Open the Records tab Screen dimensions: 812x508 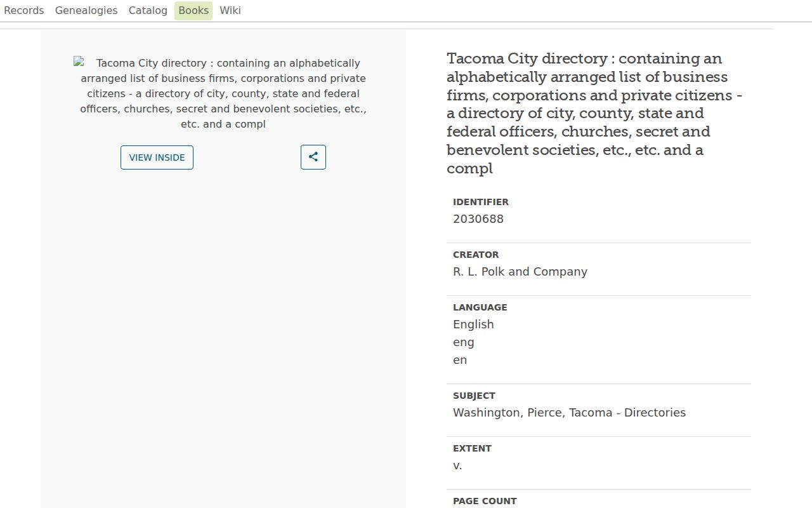click(x=24, y=10)
